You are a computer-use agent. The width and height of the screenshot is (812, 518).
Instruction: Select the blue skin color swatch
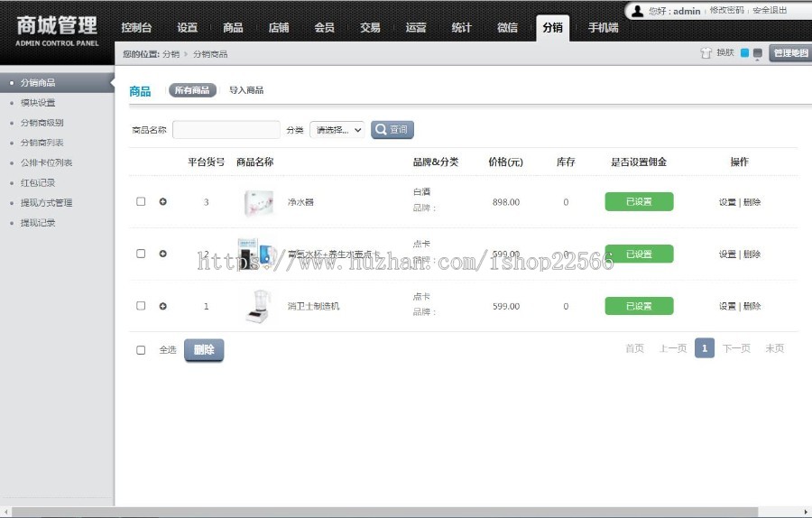[x=745, y=53]
